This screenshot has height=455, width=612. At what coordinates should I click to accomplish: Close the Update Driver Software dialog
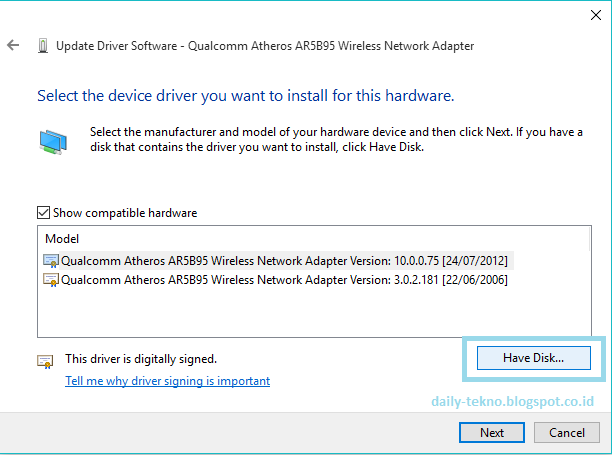[x=596, y=15]
